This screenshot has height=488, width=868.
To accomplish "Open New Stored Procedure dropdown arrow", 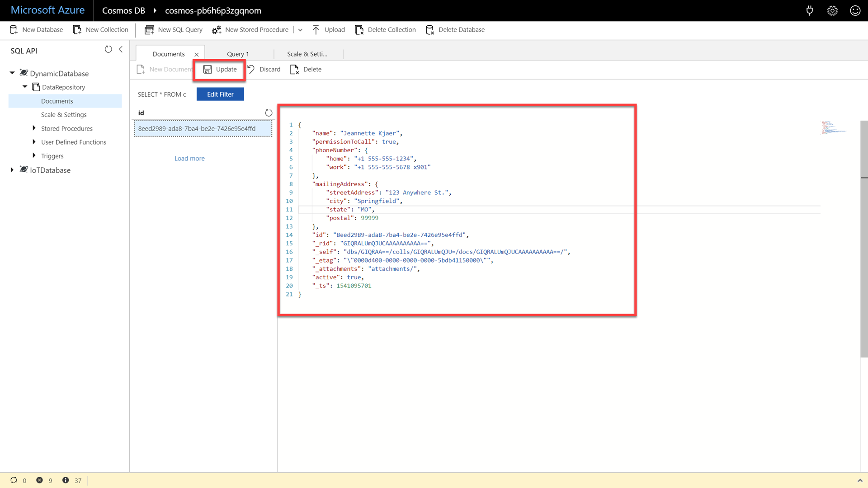I will click(x=300, y=30).
